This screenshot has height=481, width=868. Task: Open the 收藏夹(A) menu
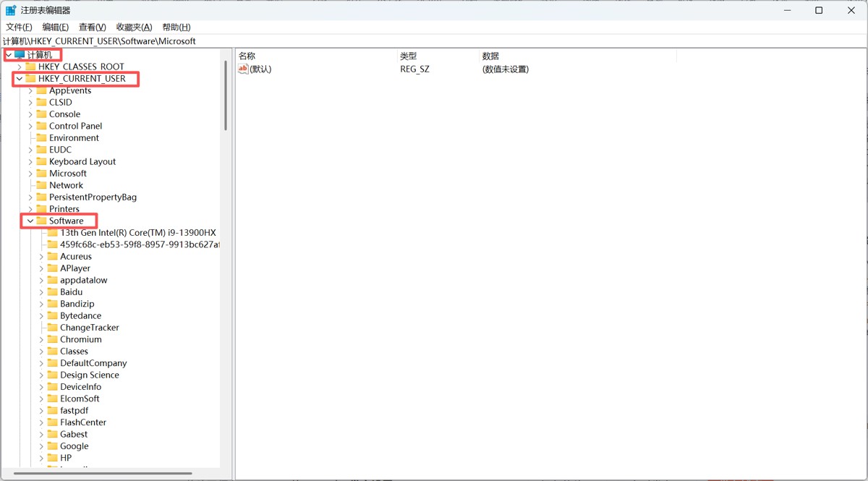pyautogui.click(x=135, y=27)
